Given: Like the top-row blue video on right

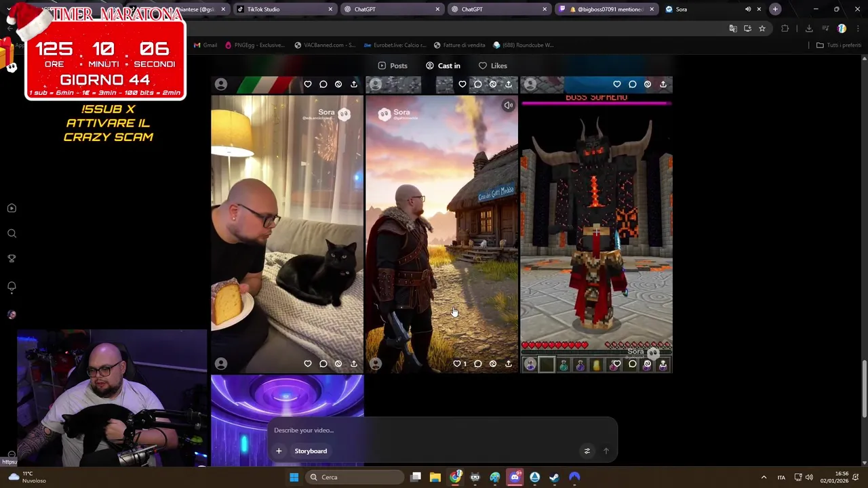Looking at the screenshot, I should (x=617, y=84).
